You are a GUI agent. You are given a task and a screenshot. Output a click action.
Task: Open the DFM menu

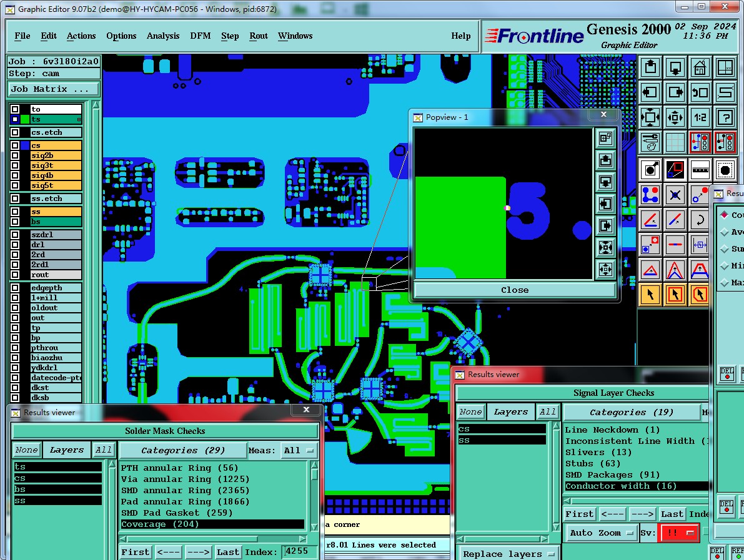201,36
